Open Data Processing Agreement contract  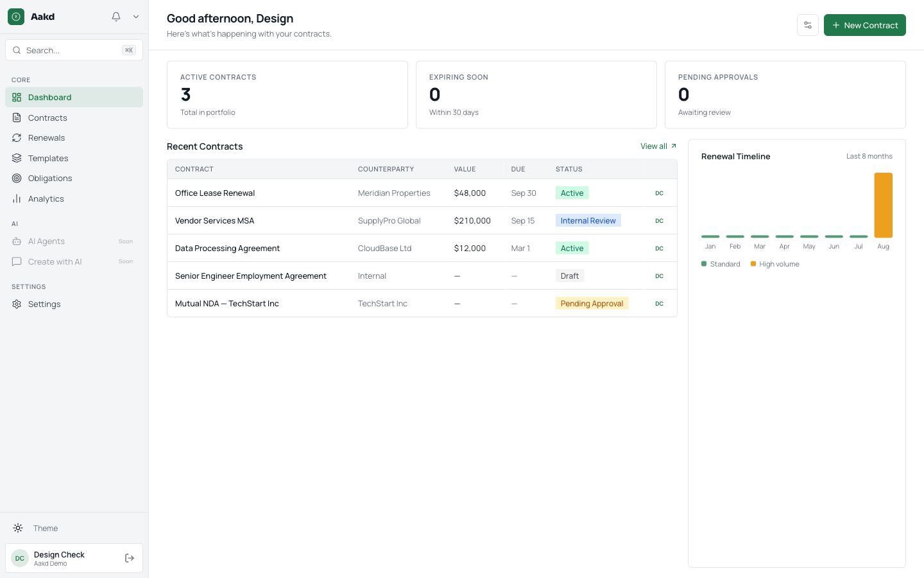pyautogui.click(x=228, y=249)
